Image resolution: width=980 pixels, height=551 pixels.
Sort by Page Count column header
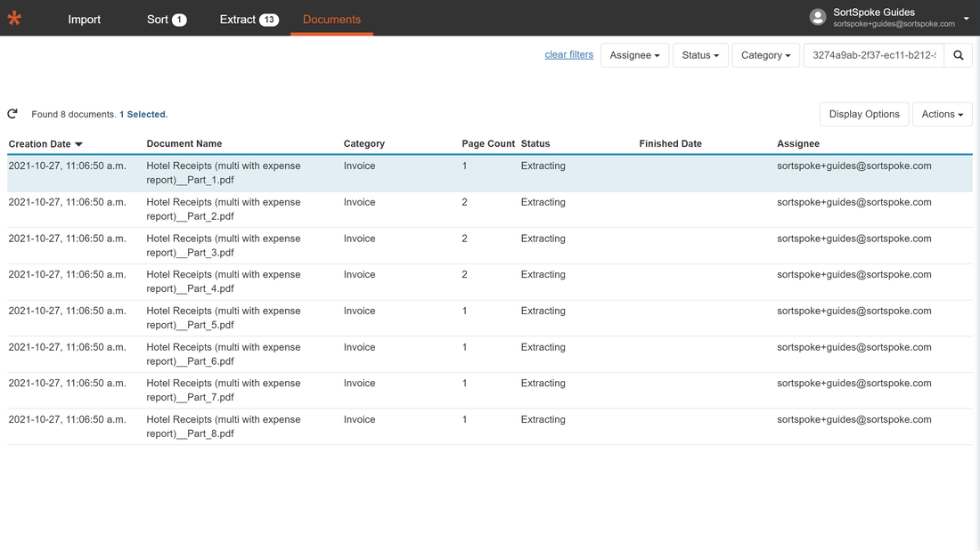pyautogui.click(x=488, y=143)
